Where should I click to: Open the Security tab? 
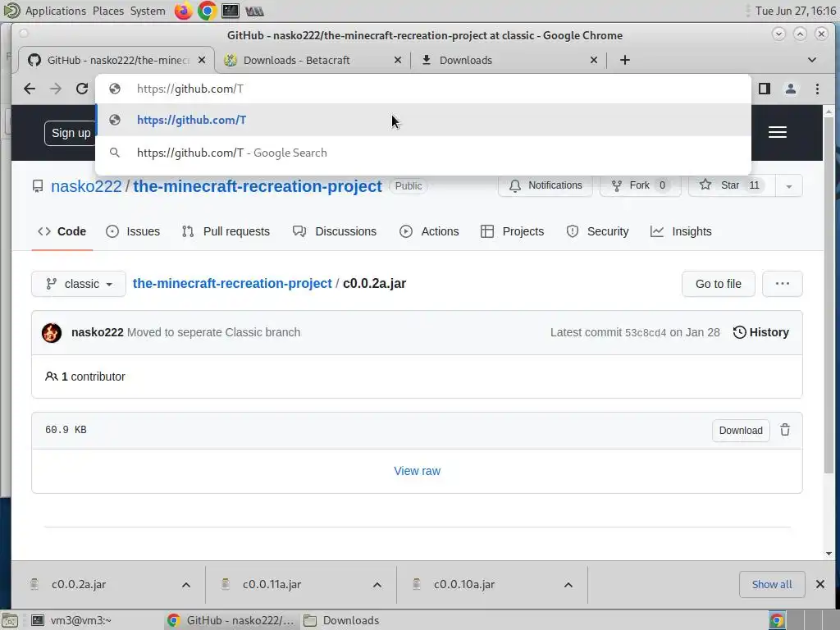(597, 231)
